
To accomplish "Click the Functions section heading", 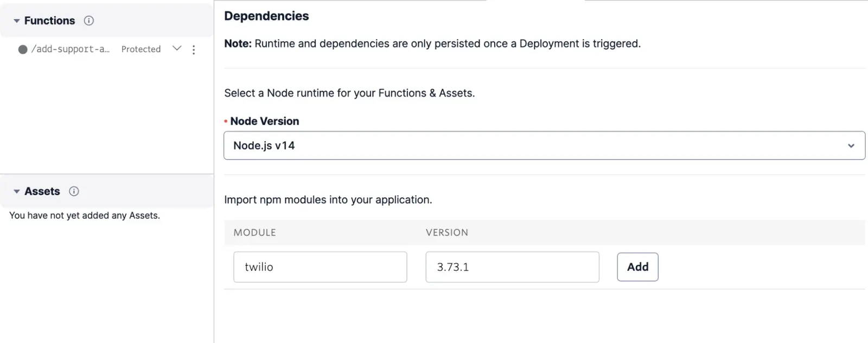I will coord(49,21).
